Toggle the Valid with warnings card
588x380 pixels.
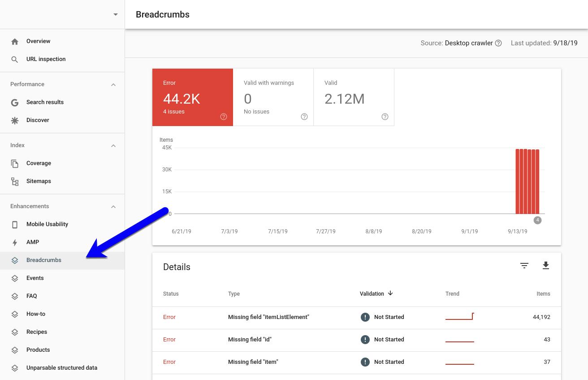click(x=273, y=97)
